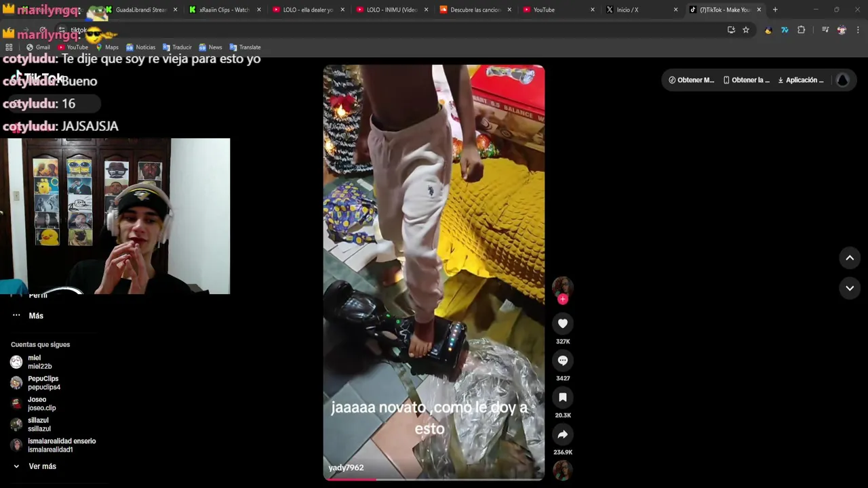Image resolution: width=868 pixels, height=488 pixels.
Task: Click yady7962 username on video
Action: tap(346, 468)
